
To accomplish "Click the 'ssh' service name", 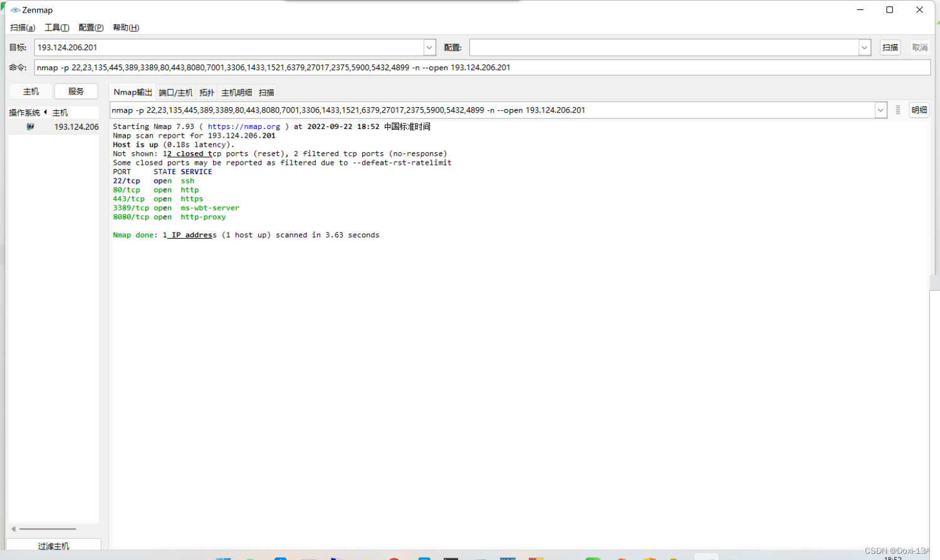I will (x=187, y=181).
